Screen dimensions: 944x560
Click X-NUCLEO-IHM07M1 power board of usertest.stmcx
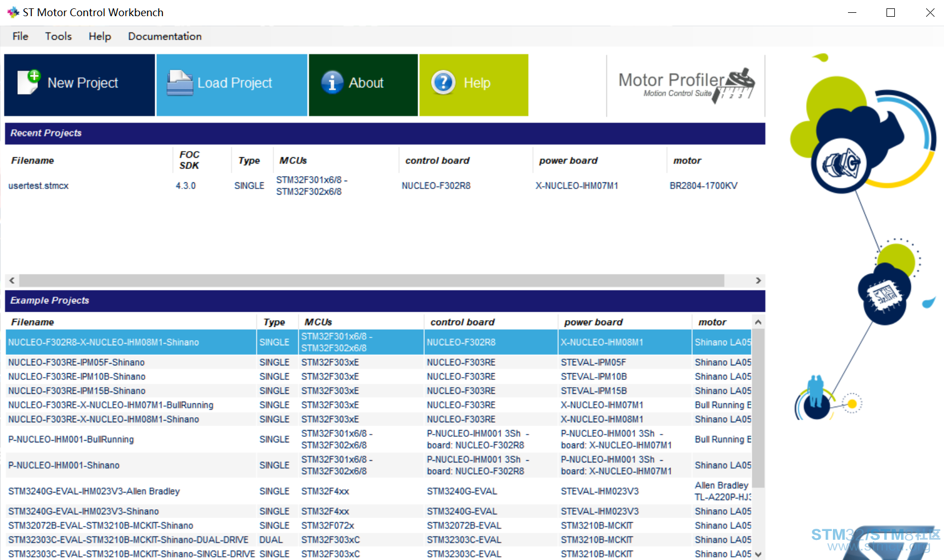click(577, 186)
